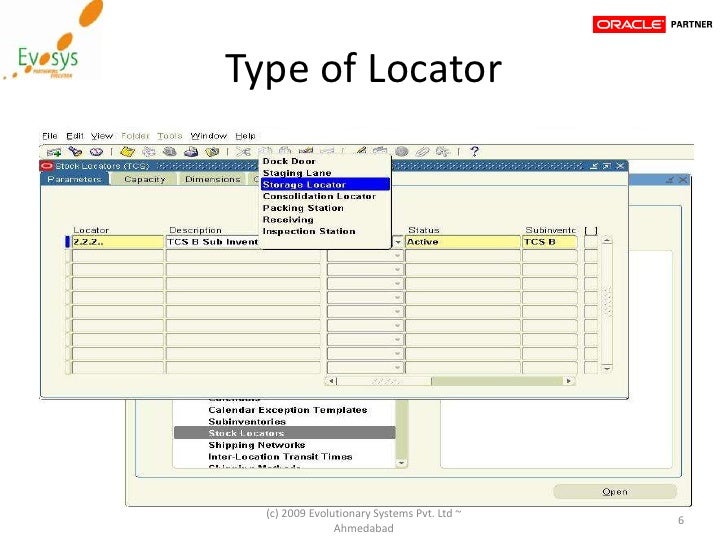The width and height of the screenshot is (728, 546).
Task: Open the Window menu
Action: 208,136
